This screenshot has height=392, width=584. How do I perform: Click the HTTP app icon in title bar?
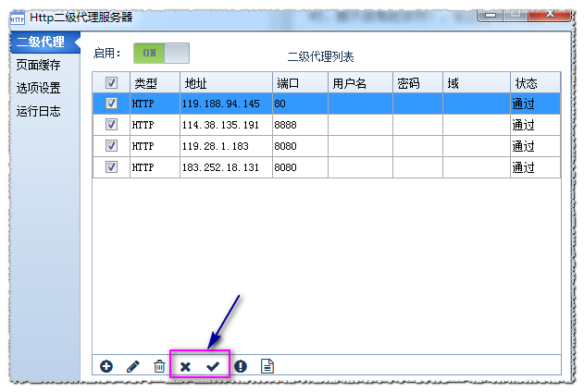(x=17, y=17)
